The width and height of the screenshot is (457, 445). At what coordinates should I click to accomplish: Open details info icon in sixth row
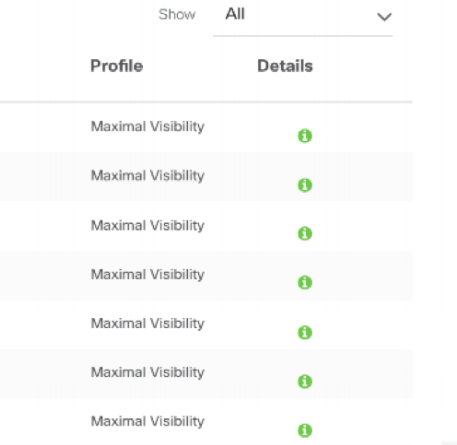pyautogui.click(x=305, y=381)
